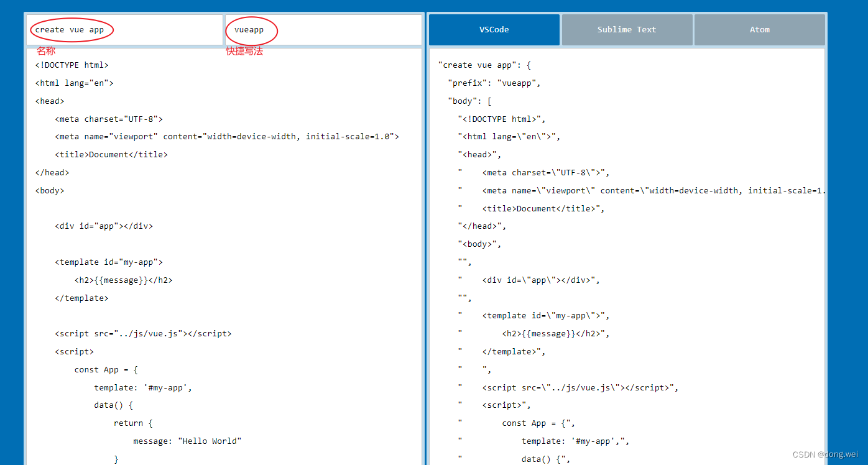Switch to the Sublime Text tab
This screenshot has height=465, width=868.
[x=626, y=29]
